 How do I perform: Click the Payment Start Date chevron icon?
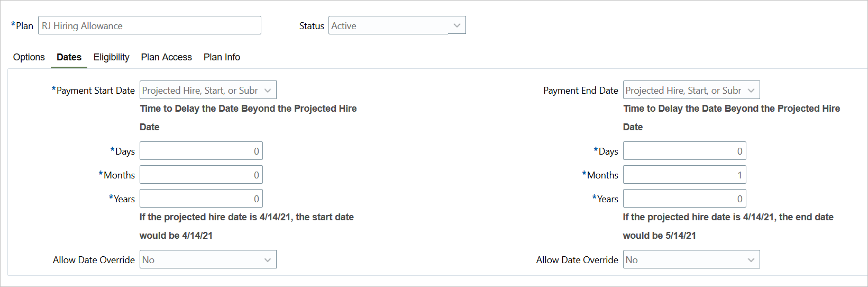268,91
